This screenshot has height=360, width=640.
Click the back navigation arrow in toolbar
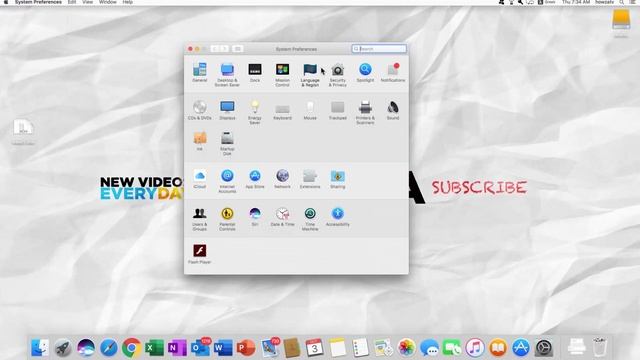pos(215,49)
